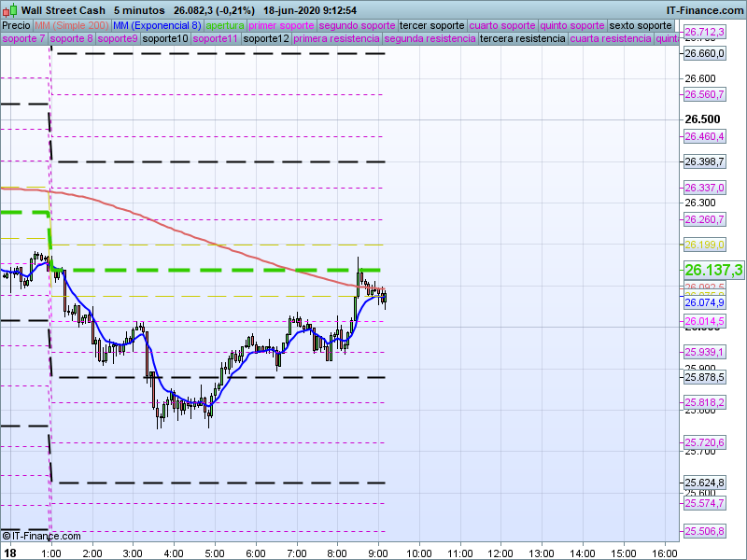Click the primera resistencia legend item
Image resolution: width=747 pixels, height=560 pixels.
point(336,39)
